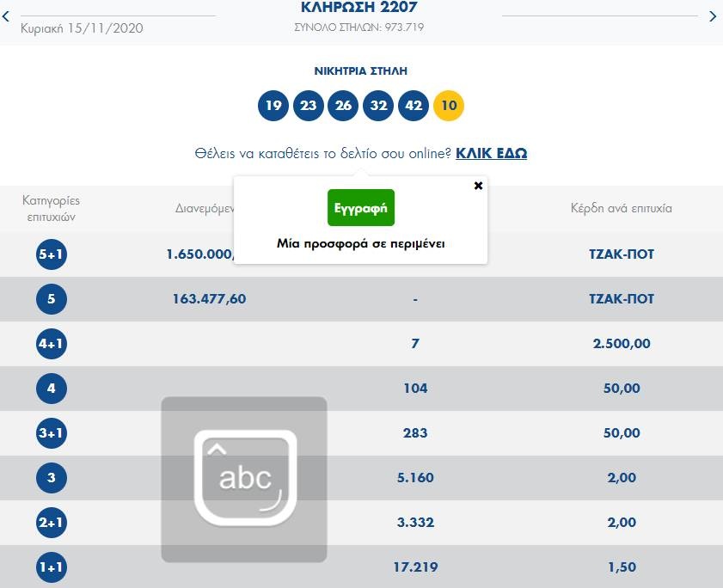Click the 4+1 category badge
This screenshot has width=723, height=588.
point(52,344)
